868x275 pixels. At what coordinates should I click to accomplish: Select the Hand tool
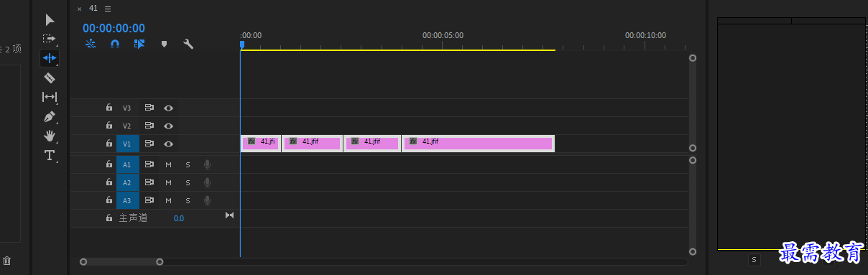[50, 136]
